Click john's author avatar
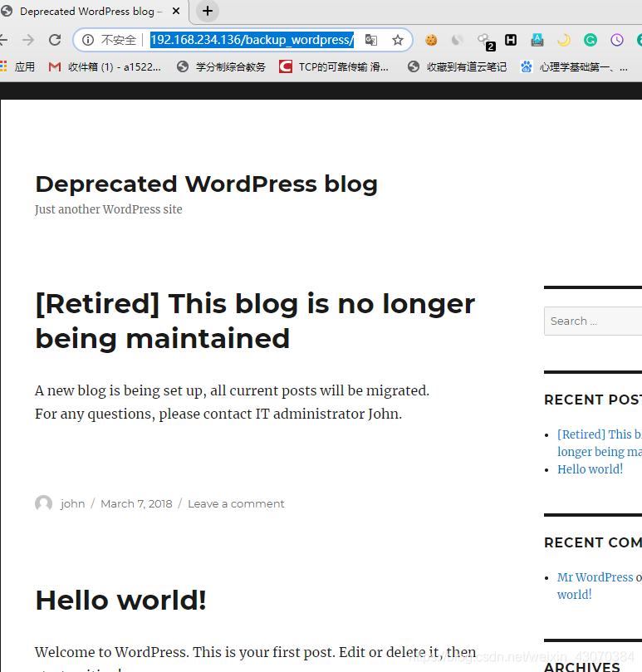Screen dimensions: 642x672 (44, 503)
